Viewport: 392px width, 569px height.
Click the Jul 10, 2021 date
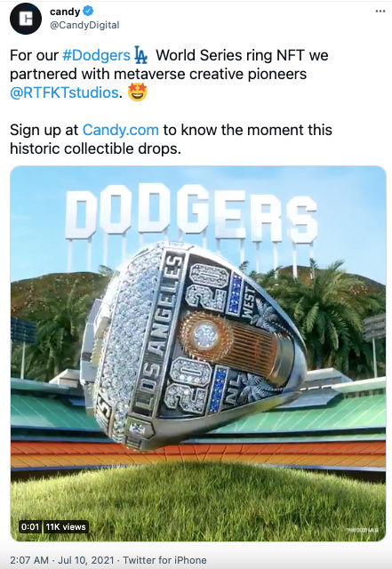(86, 560)
